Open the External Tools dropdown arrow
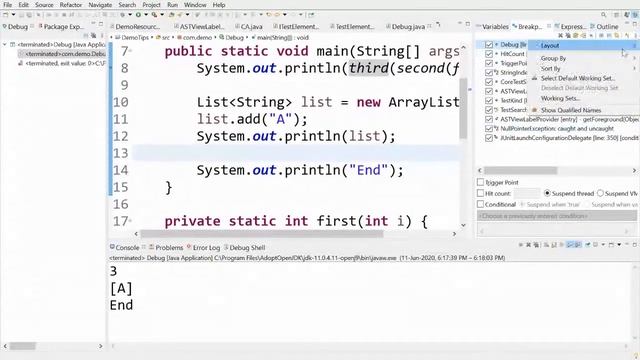 pos(162,15)
